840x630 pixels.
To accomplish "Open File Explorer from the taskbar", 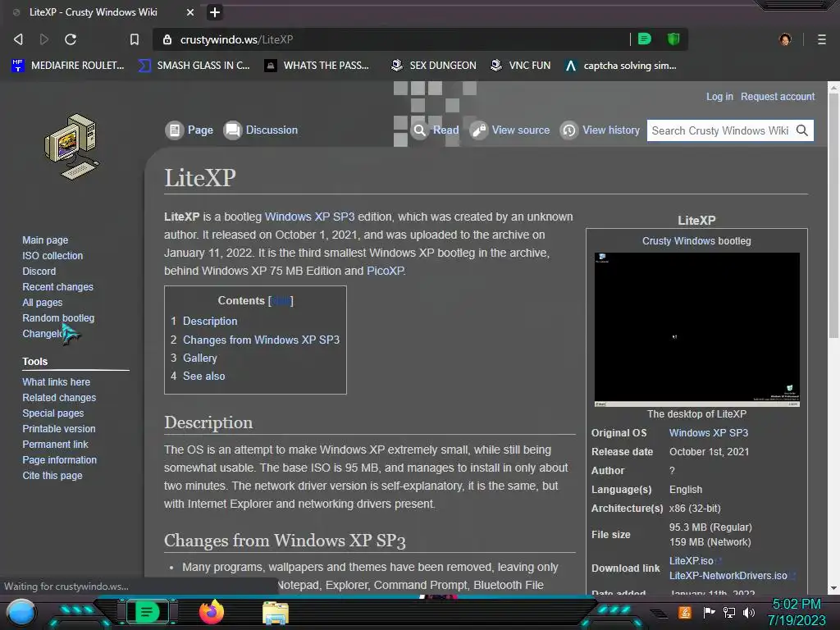I will 276,613.
